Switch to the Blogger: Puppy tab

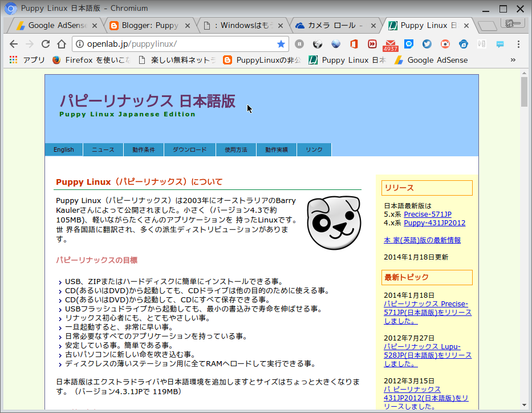tap(149, 26)
